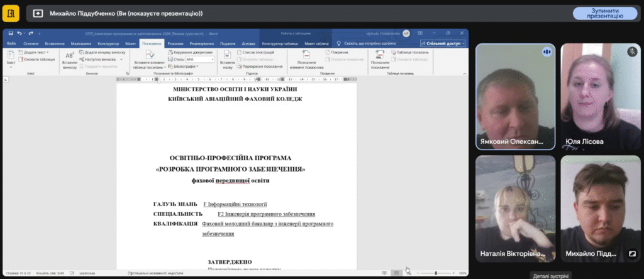Switch to Read Mode view icon
The height and width of the screenshot is (279, 644).
click(384, 273)
